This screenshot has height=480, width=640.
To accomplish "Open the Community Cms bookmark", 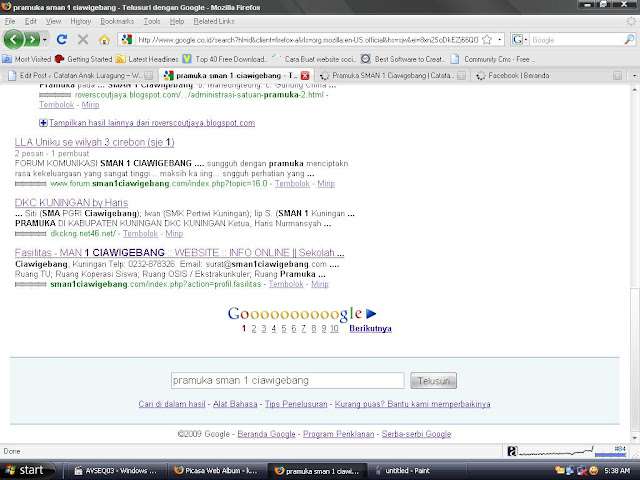I will click(x=493, y=59).
